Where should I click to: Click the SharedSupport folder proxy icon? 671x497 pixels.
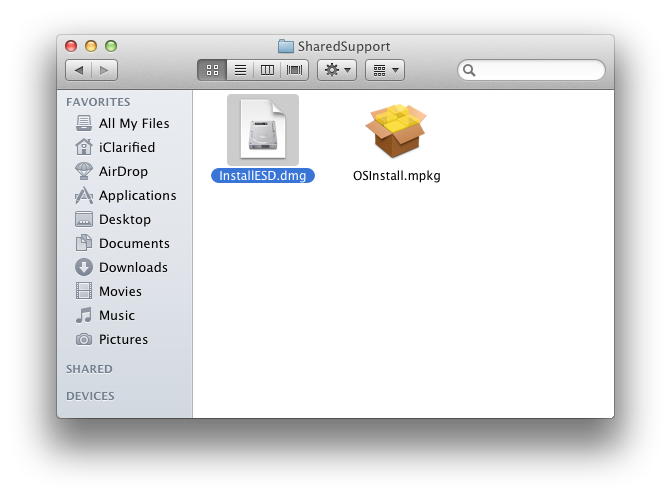[x=285, y=46]
